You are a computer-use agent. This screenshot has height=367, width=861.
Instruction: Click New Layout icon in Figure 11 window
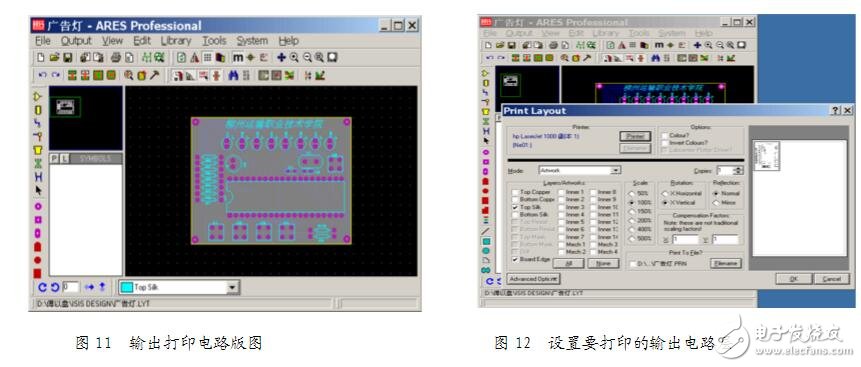41,57
